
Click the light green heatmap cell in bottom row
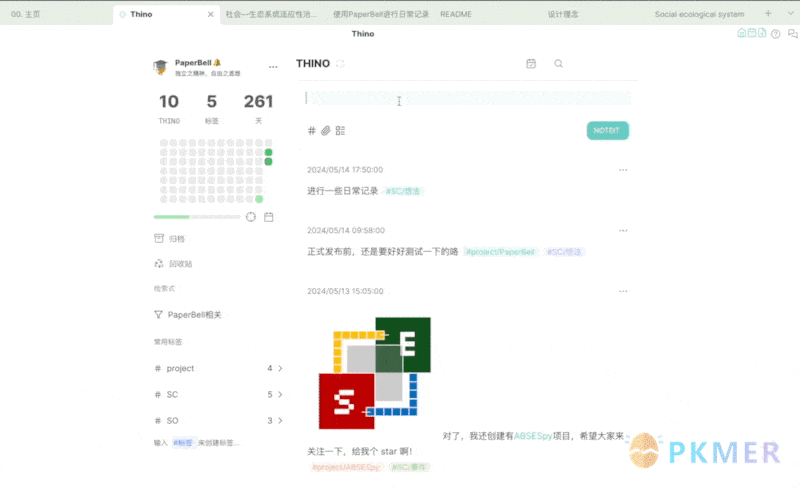[x=259, y=199]
